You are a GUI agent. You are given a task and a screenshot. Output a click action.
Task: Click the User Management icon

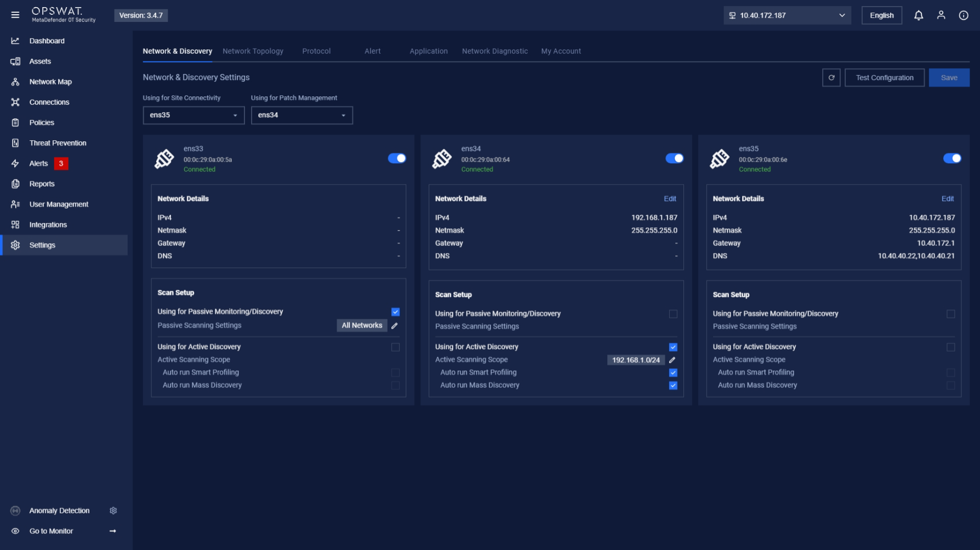pos(15,204)
